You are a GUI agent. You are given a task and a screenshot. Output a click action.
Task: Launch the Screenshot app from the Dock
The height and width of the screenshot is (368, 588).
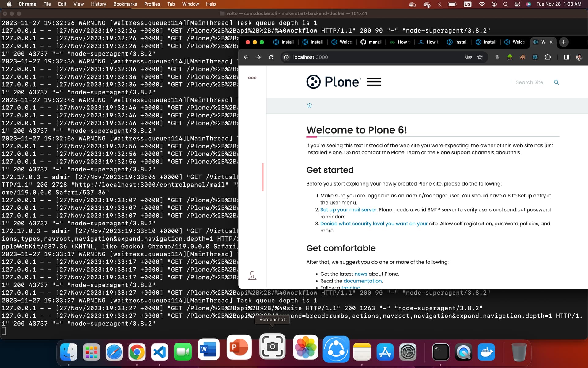272,347
